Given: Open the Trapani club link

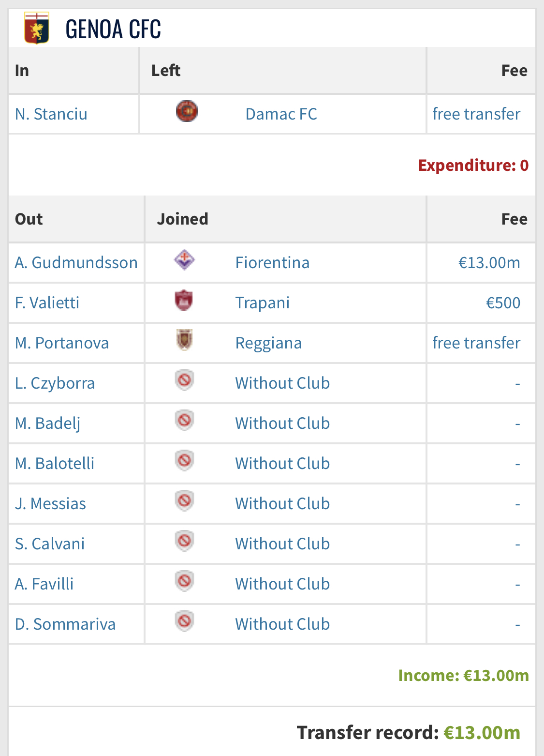Looking at the screenshot, I should pos(262,303).
